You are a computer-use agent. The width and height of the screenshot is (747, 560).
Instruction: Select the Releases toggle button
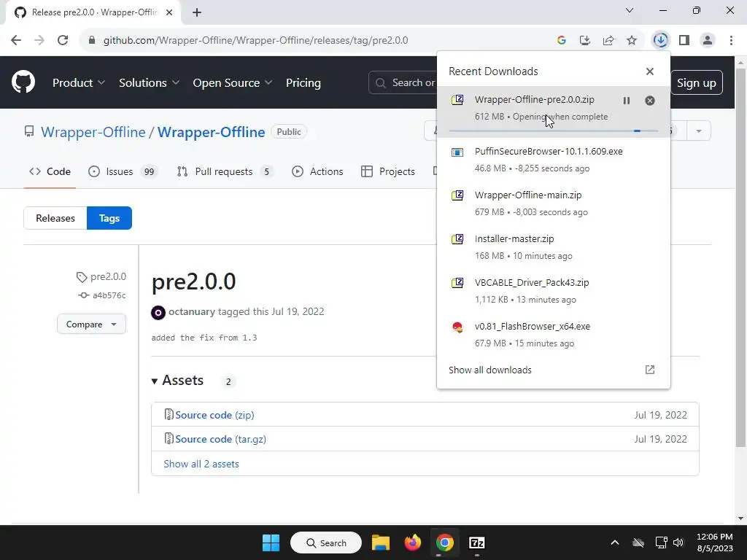click(x=55, y=218)
